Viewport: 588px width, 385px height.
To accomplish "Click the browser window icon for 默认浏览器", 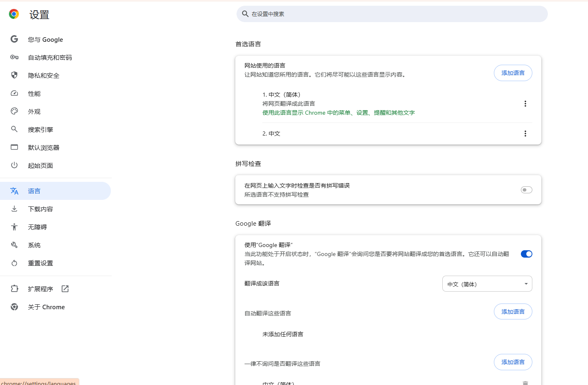I will point(14,147).
